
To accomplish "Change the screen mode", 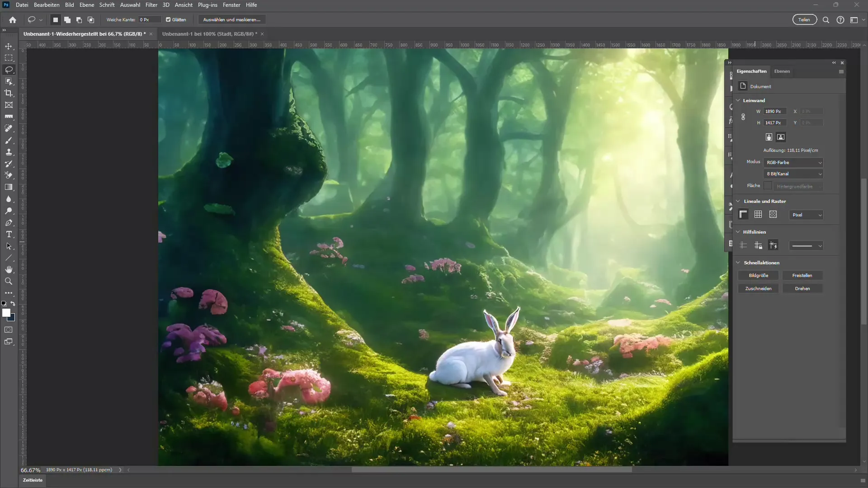I will tap(9, 342).
